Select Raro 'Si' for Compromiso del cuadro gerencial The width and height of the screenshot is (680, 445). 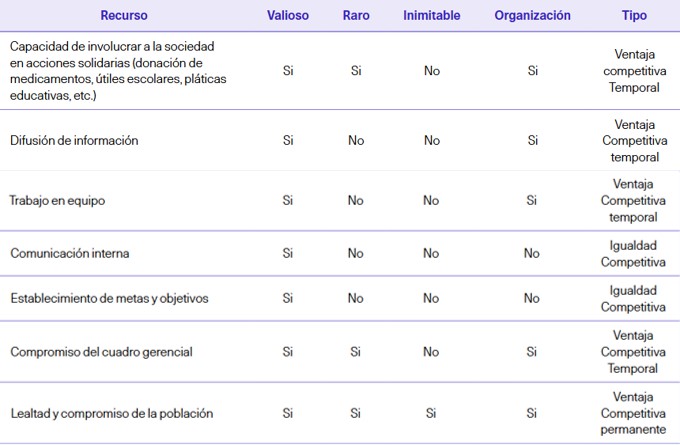[356, 352]
